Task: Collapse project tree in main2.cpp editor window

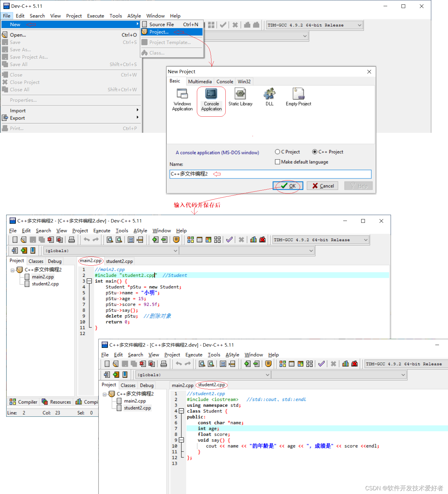Action: pyautogui.click(x=13, y=270)
